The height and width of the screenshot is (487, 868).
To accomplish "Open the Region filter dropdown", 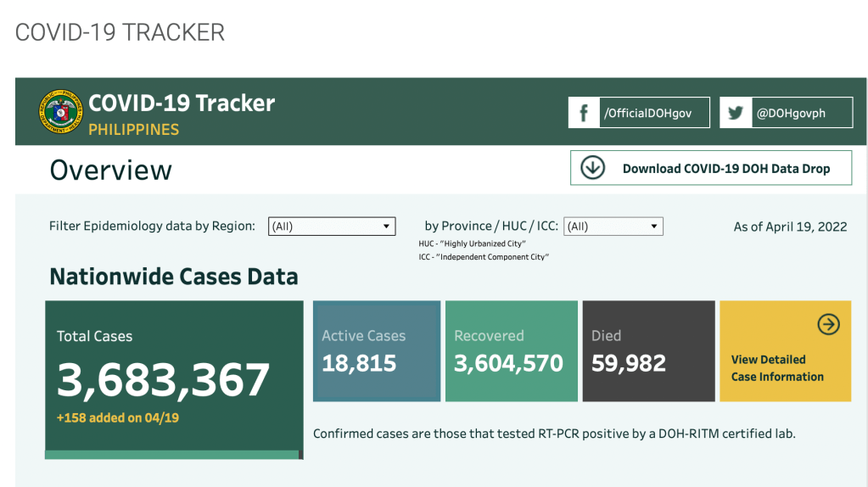I will tap(332, 227).
